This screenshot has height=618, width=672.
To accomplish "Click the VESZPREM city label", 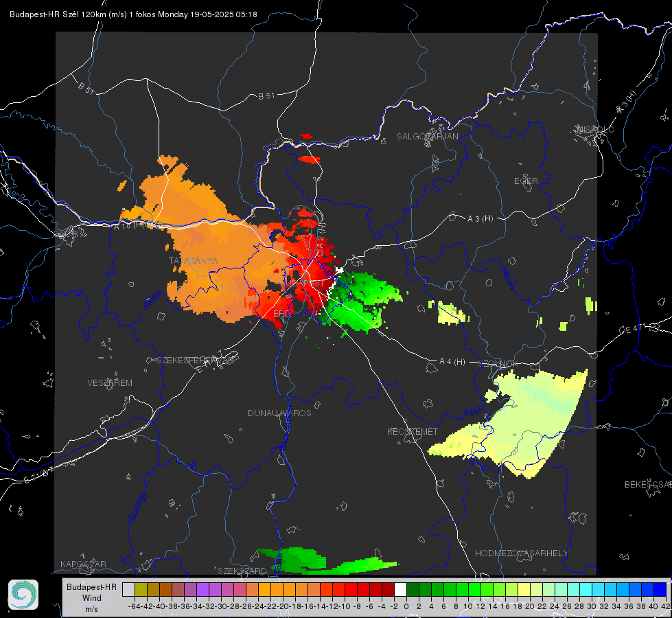I will 110,382.
